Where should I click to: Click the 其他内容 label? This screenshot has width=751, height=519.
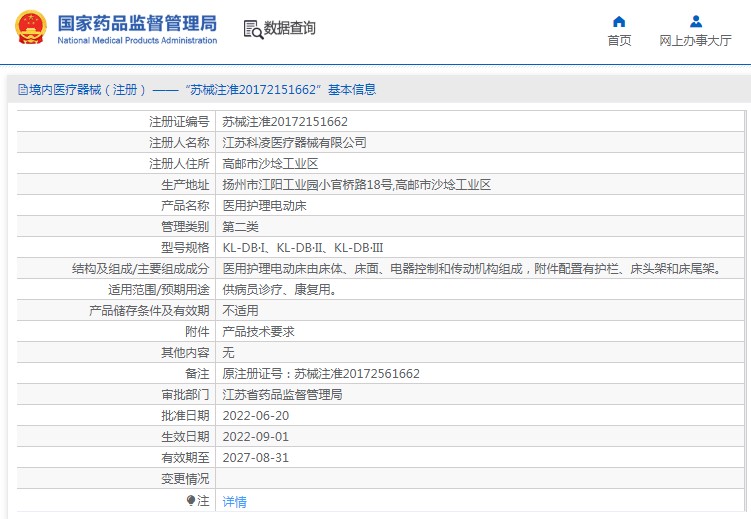pyautogui.click(x=185, y=353)
